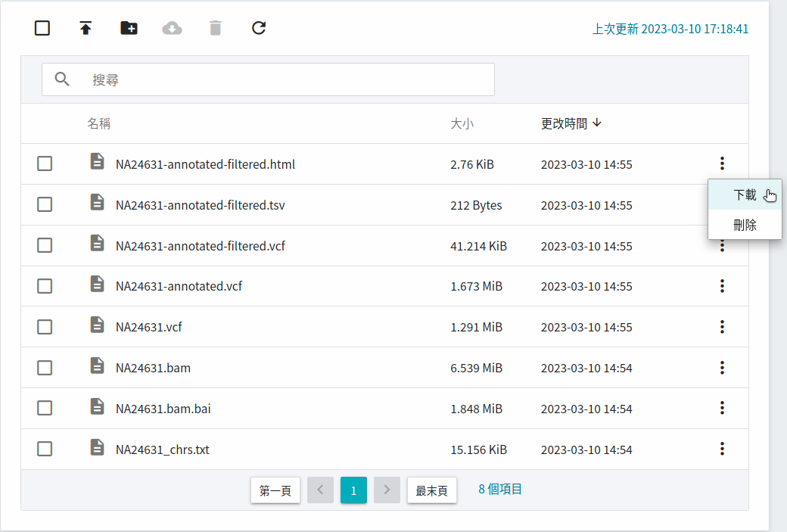
Task: Click the previous page arrow button
Action: pyautogui.click(x=320, y=490)
